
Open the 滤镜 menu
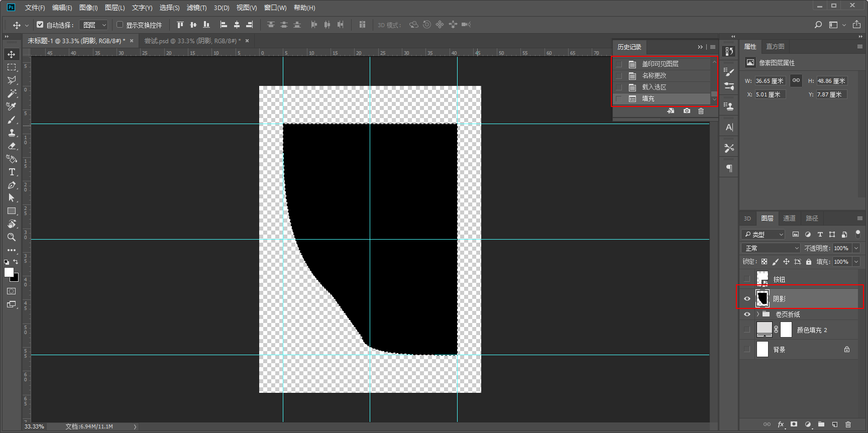coord(196,8)
